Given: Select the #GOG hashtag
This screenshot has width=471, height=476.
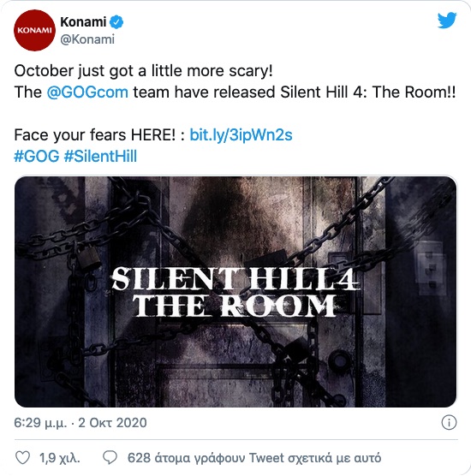Looking at the screenshot, I should (x=37, y=156).
